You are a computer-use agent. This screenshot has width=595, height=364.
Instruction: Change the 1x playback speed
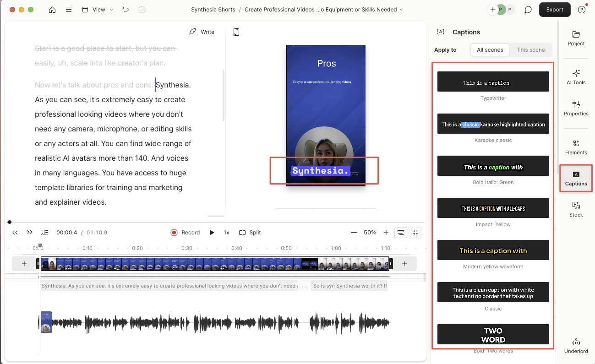pos(226,233)
